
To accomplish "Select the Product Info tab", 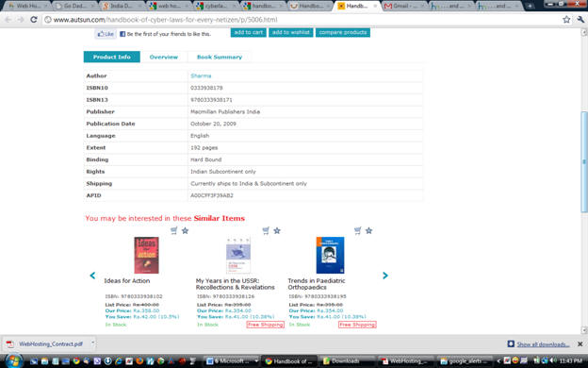I will [112, 57].
